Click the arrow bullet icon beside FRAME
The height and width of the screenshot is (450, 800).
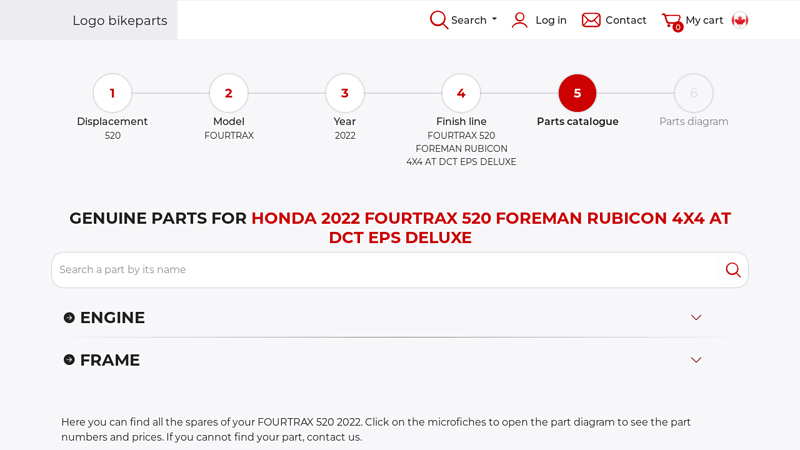(69, 360)
